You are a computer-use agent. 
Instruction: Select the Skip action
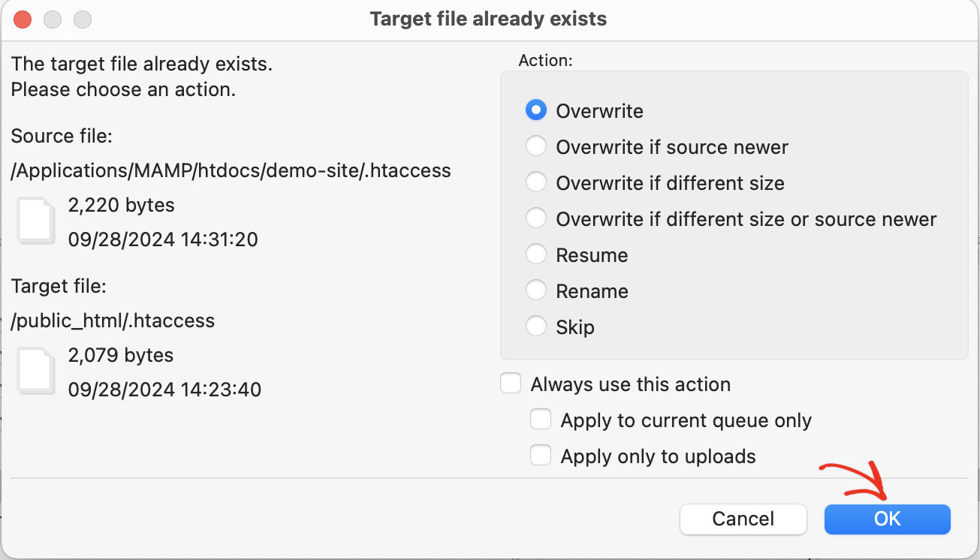click(x=535, y=327)
